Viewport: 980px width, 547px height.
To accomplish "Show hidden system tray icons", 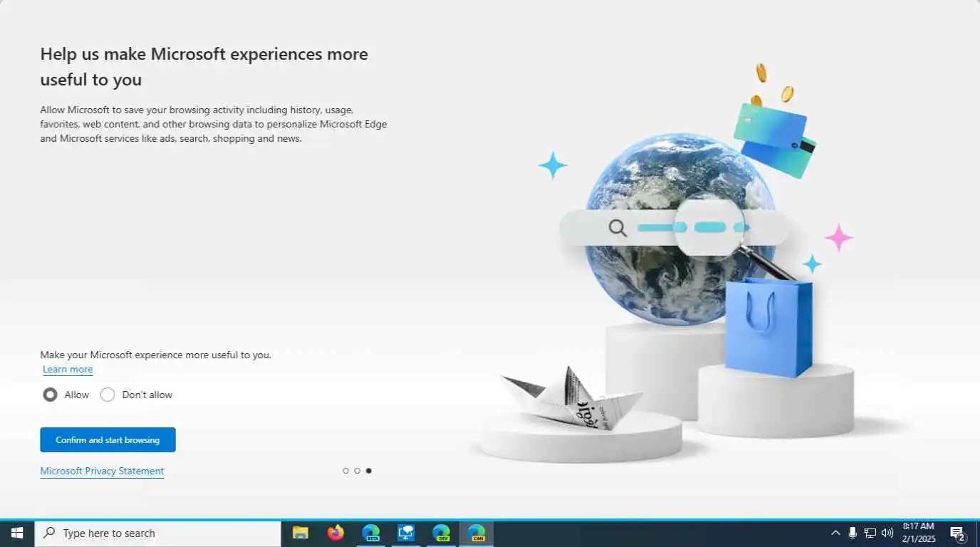I will tap(835, 533).
